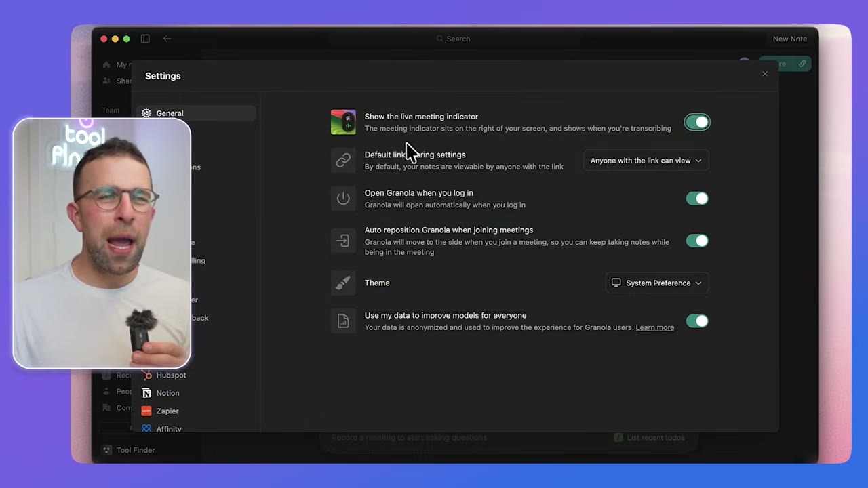Click the power icon beside Open Granola

343,199
